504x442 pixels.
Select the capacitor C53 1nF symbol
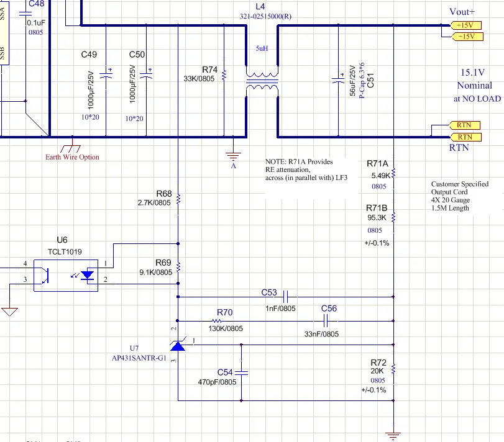tap(285, 296)
